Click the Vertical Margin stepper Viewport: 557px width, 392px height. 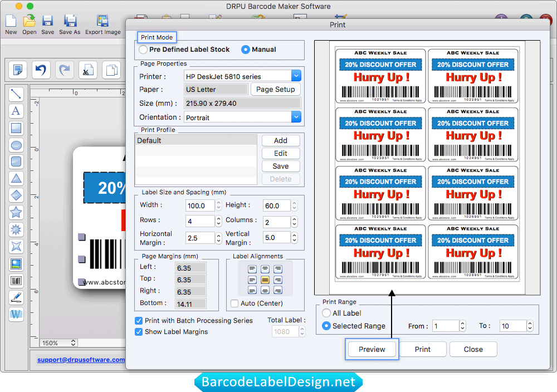click(295, 238)
